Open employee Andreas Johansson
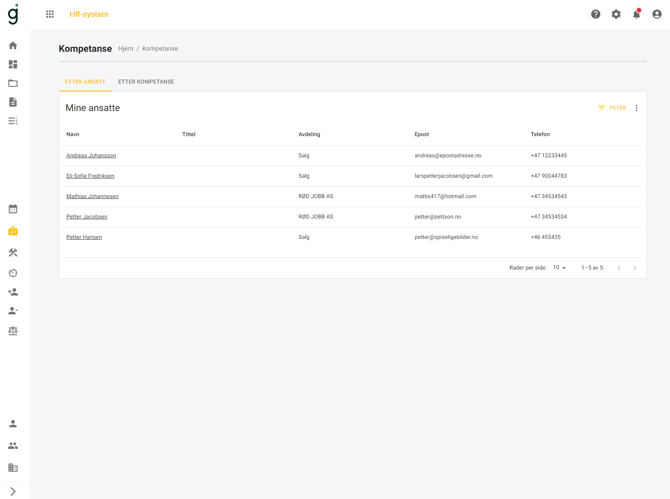The image size is (670, 499). 91,156
